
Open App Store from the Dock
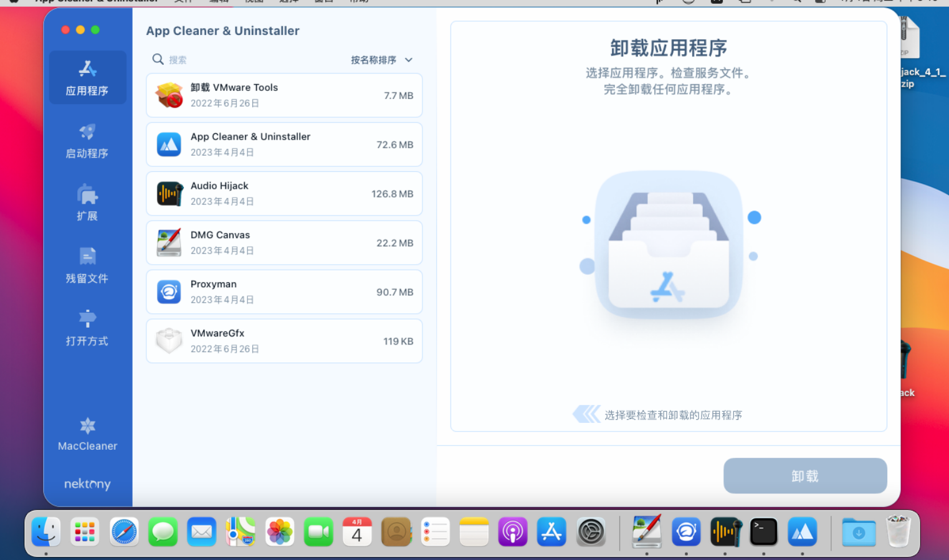pos(551,532)
